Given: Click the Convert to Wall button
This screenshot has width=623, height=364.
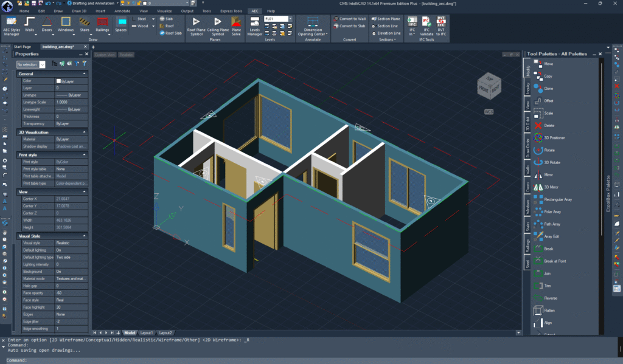Looking at the screenshot, I should (349, 19).
